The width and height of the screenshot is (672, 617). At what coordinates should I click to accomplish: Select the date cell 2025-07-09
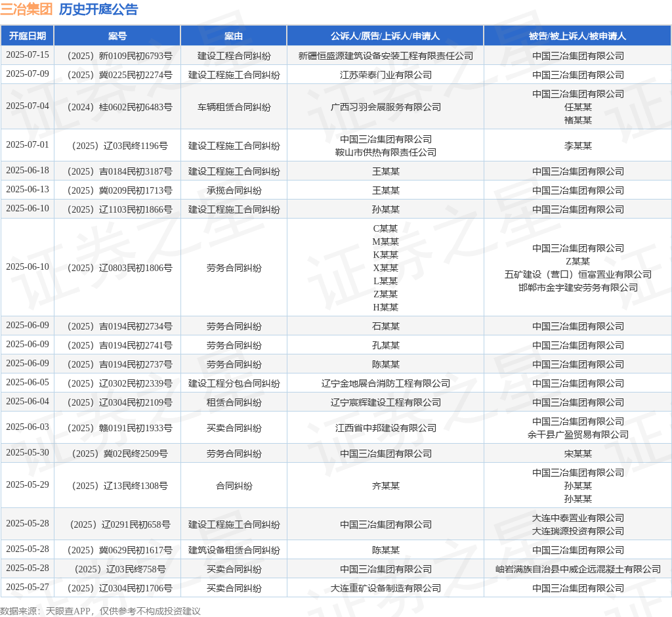(x=28, y=74)
